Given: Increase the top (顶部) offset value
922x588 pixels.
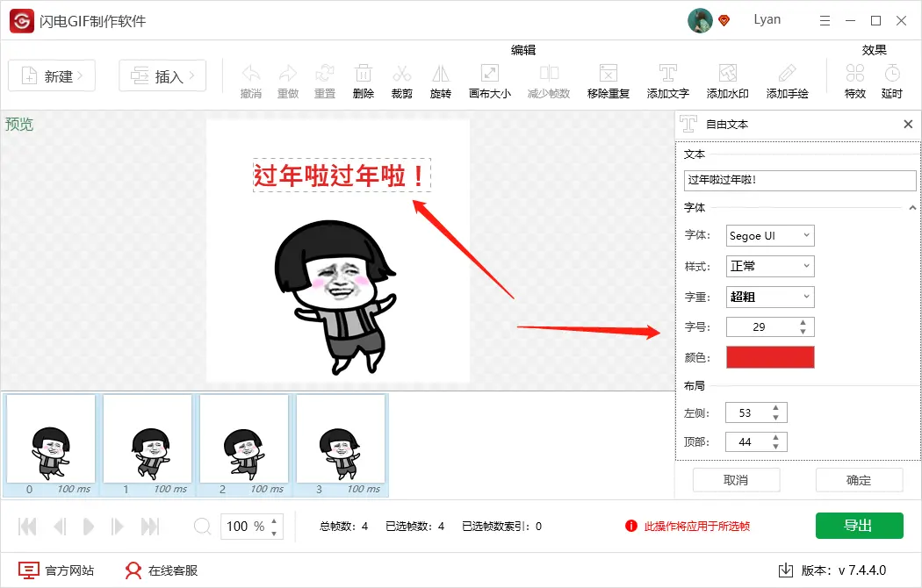Looking at the screenshot, I should 775,438.
